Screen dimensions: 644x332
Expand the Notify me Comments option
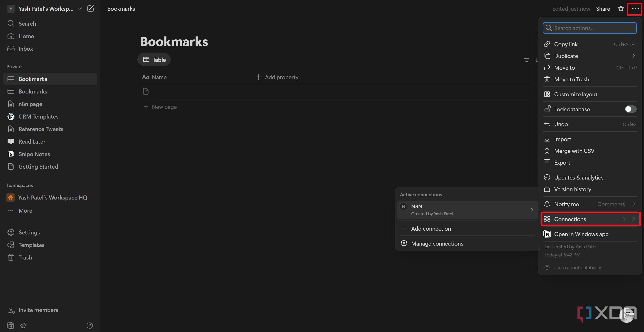590,204
